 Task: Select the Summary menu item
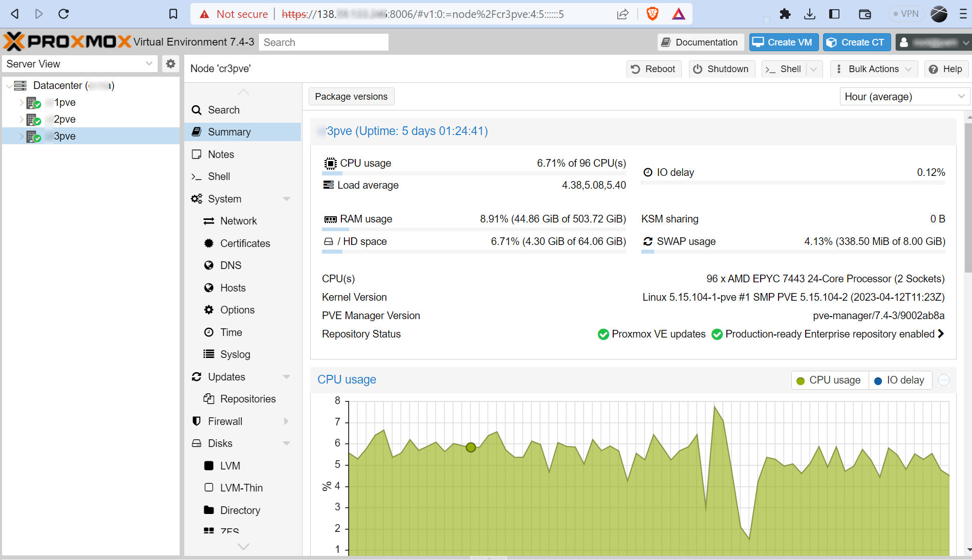(x=243, y=132)
